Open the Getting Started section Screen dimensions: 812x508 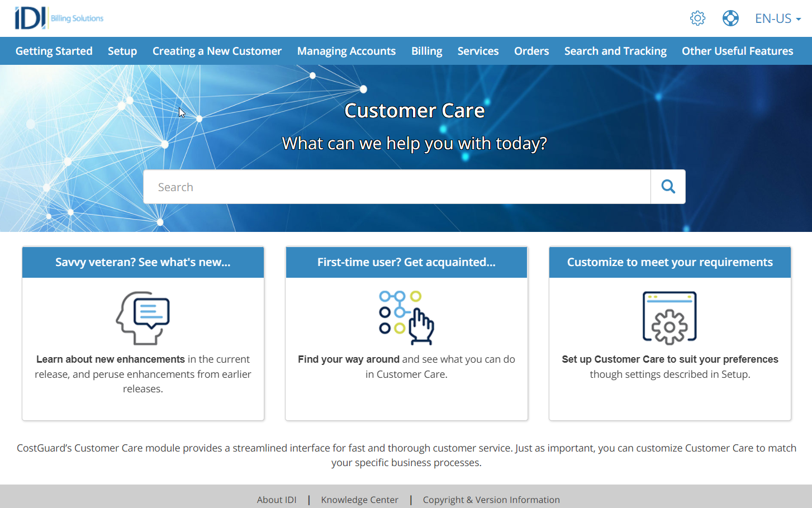pos(54,51)
